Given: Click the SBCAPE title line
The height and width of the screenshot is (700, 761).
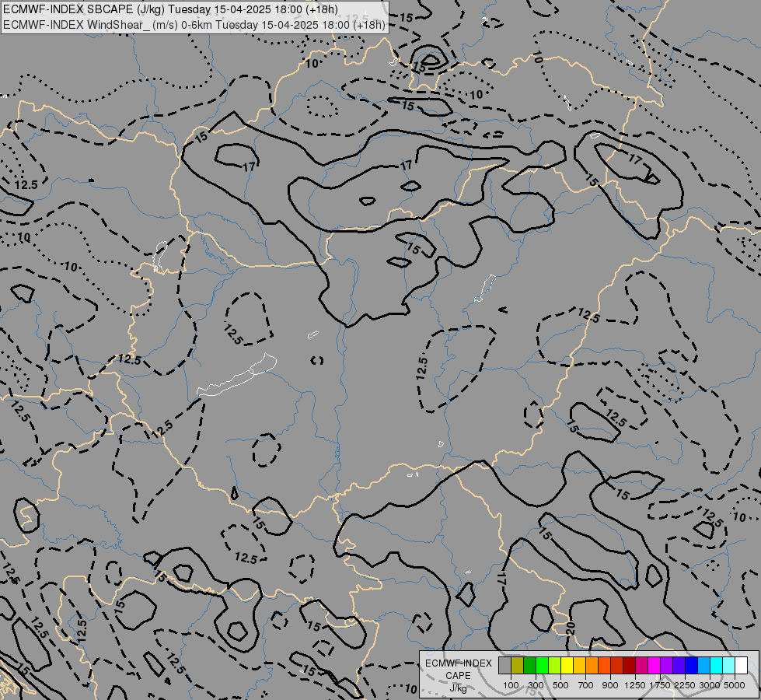Looking at the screenshot, I should [170, 9].
